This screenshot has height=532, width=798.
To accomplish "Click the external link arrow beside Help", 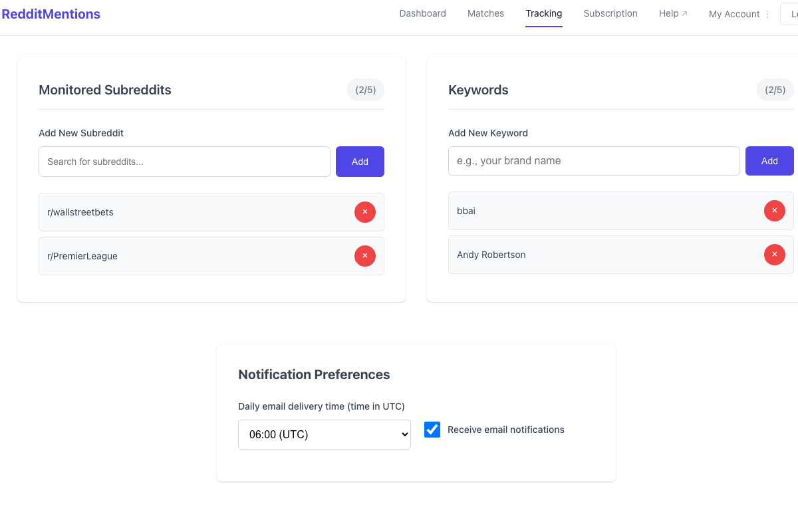I will coord(685,14).
